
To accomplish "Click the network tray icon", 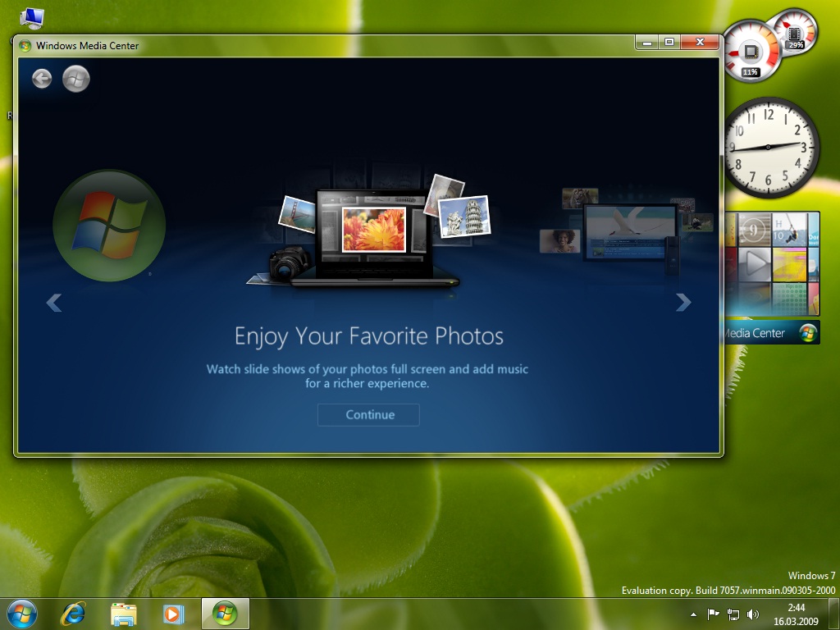I will (x=733, y=614).
